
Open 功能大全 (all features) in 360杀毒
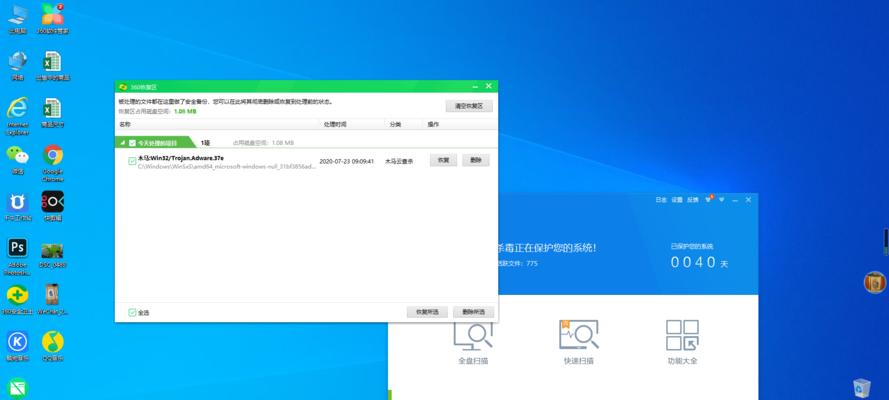[683, 342]
